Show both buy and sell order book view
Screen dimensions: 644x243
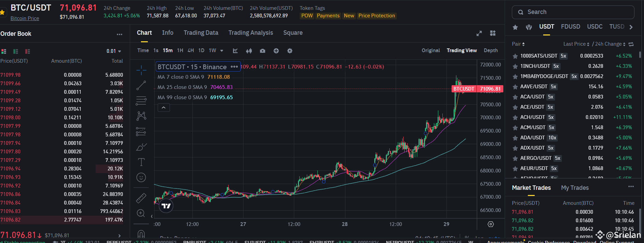tap(4, 51)
